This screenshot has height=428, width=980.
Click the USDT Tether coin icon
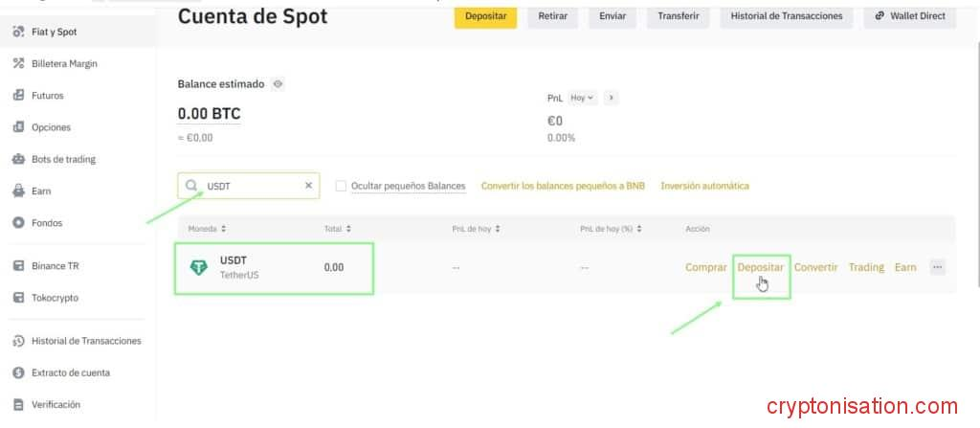point(199,268)
